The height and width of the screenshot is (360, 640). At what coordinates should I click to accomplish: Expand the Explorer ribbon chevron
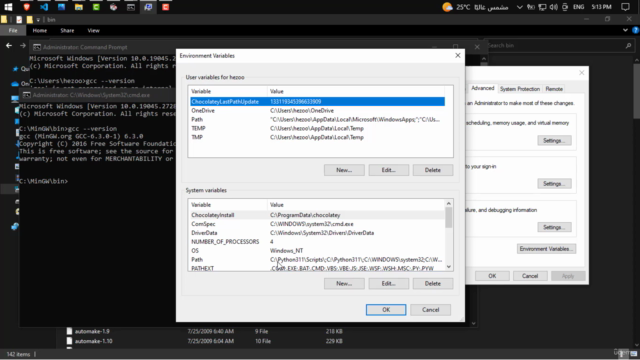click(x=625, y=30)
